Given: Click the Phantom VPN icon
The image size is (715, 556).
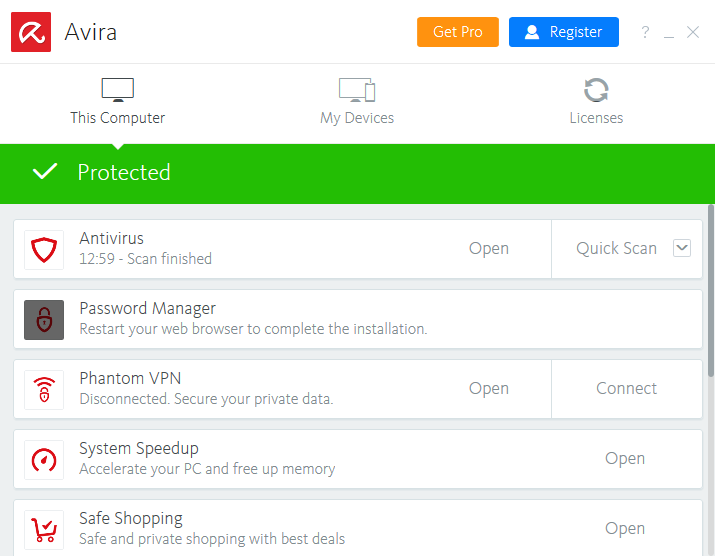Looking at the screenshot, I should (44, 389).
